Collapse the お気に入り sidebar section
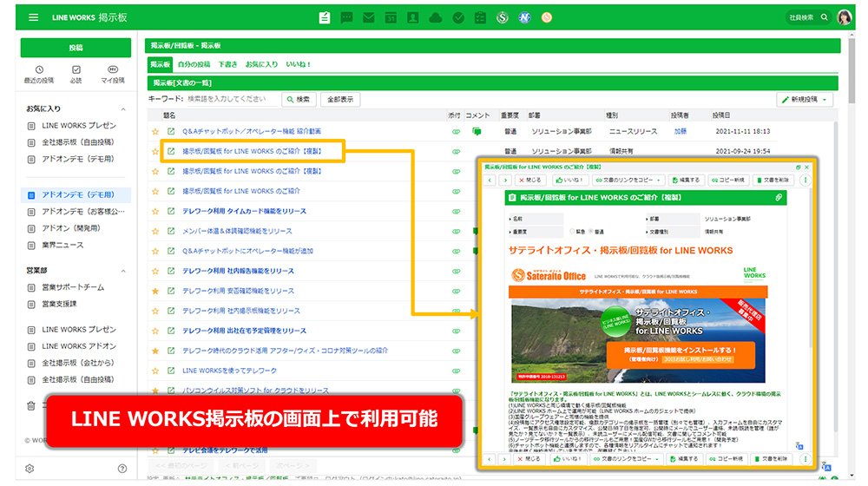The width and height of the screenshot is (868, 486). point(123,109)
